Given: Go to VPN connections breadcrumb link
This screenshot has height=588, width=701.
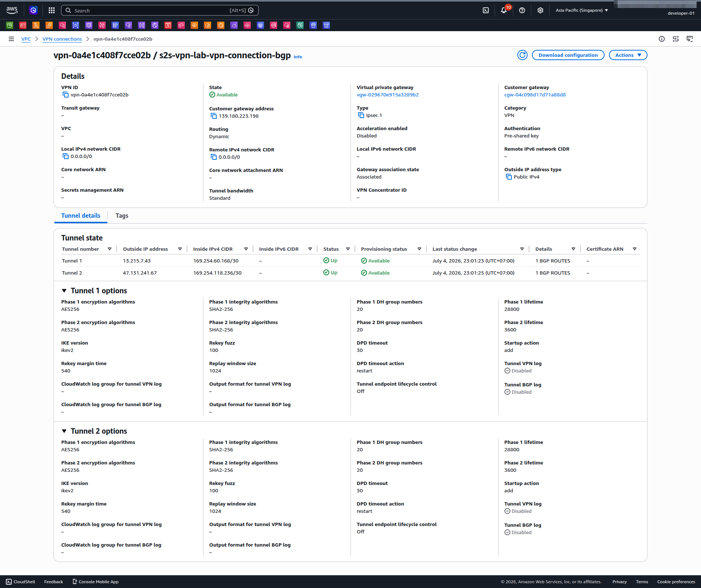Looking at the screenshot, I should (x=62, y=39).
